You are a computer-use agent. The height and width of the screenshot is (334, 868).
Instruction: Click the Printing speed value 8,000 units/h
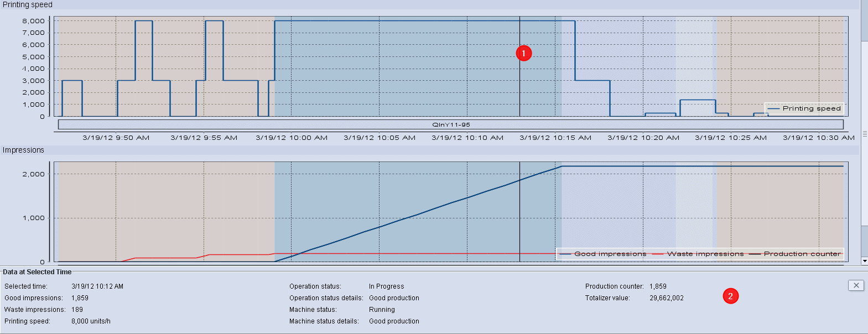91,321
